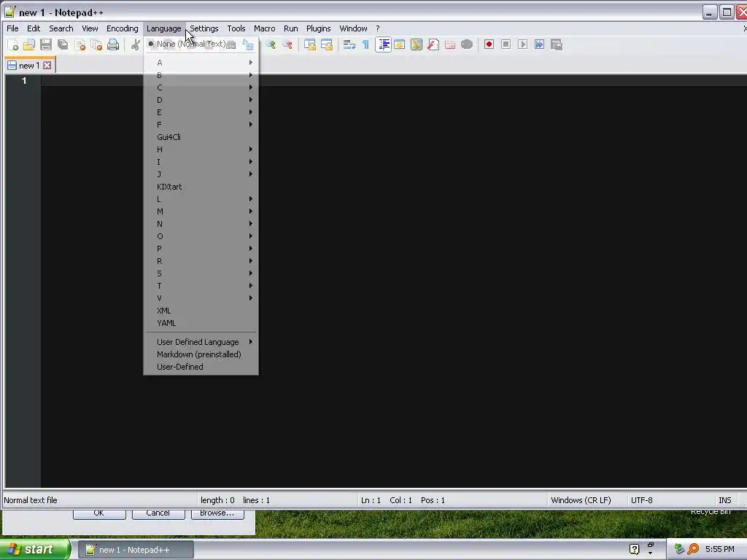Viewport: 747px width, 560px height.
Task: Click the new 1 - Notepad++ taskbar button
Action: (135, 550)
